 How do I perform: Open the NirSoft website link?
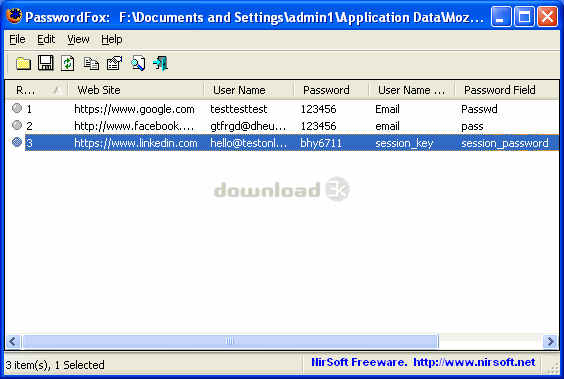point(474,362)
